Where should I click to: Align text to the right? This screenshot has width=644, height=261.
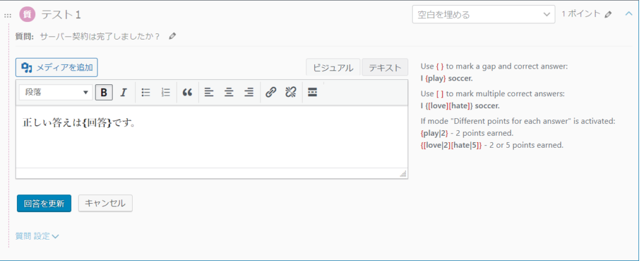point(249,92)
